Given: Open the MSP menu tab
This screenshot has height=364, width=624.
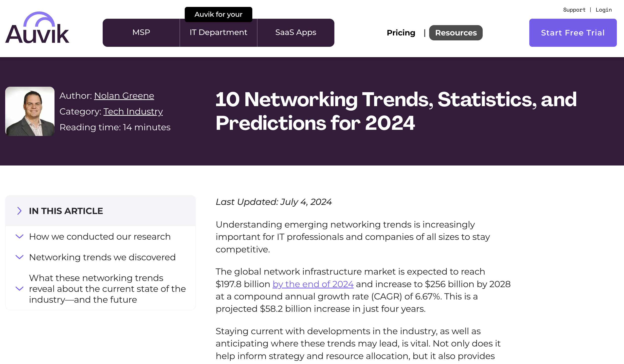Looking at the screenshot, I should 141,33.
